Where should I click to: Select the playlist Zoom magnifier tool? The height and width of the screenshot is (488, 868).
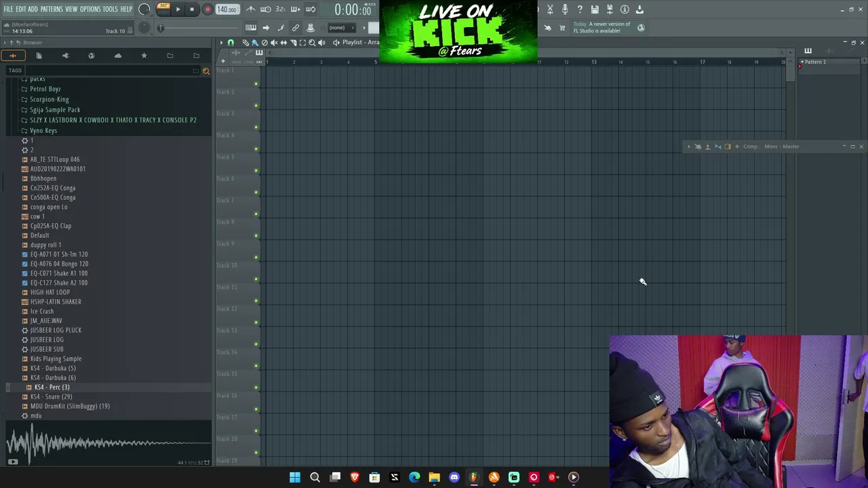pyautogui.click(x=312, y=43)
